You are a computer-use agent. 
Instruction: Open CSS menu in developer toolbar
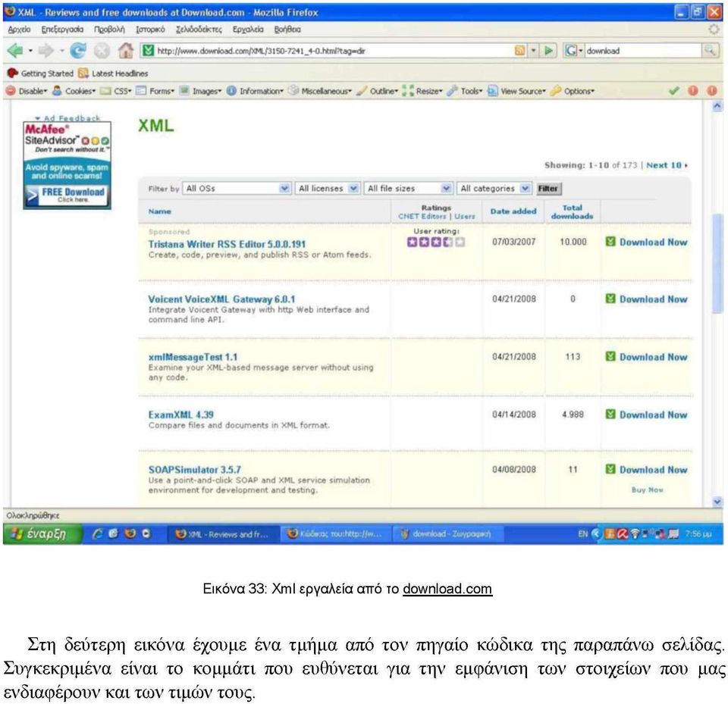click(116, 91)
